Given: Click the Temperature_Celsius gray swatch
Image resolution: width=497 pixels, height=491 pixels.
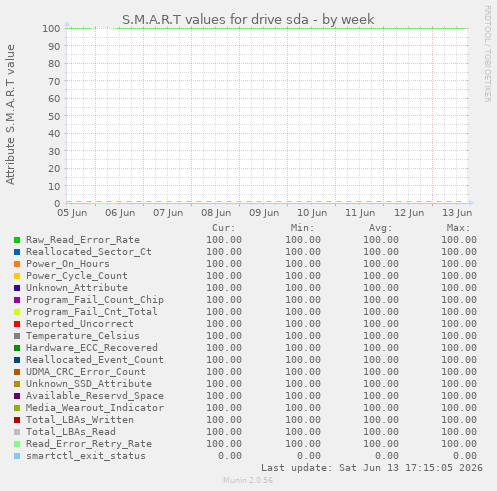Looking at the screenshot, I should pyautogui.click(x=17, y=336).
